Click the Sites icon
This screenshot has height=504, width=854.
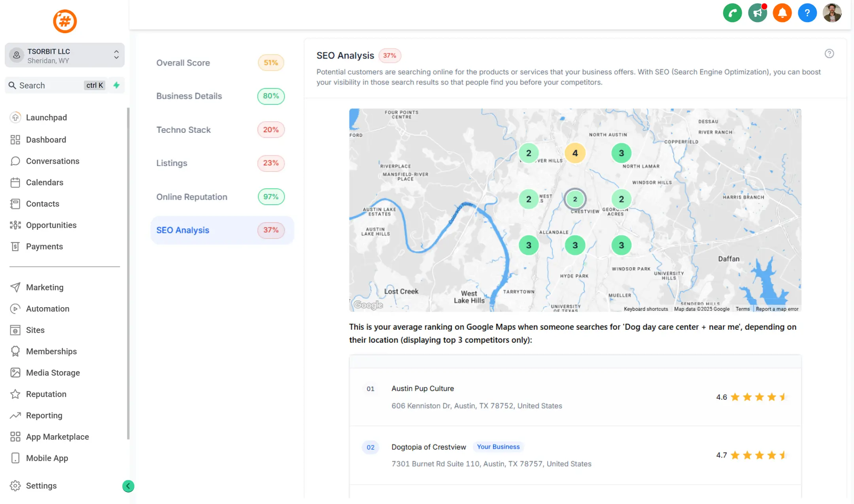[15, 330]
